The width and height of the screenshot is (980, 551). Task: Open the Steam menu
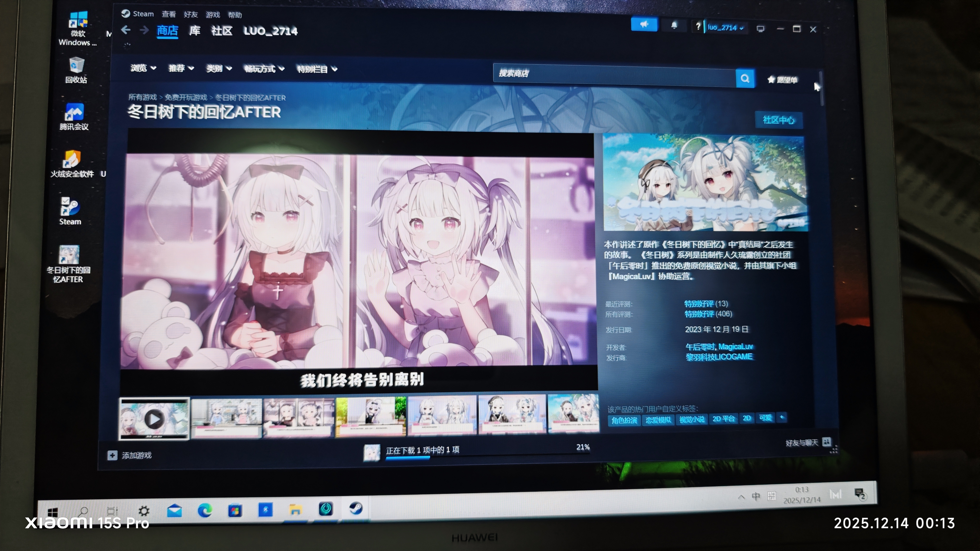coord(143,14)
